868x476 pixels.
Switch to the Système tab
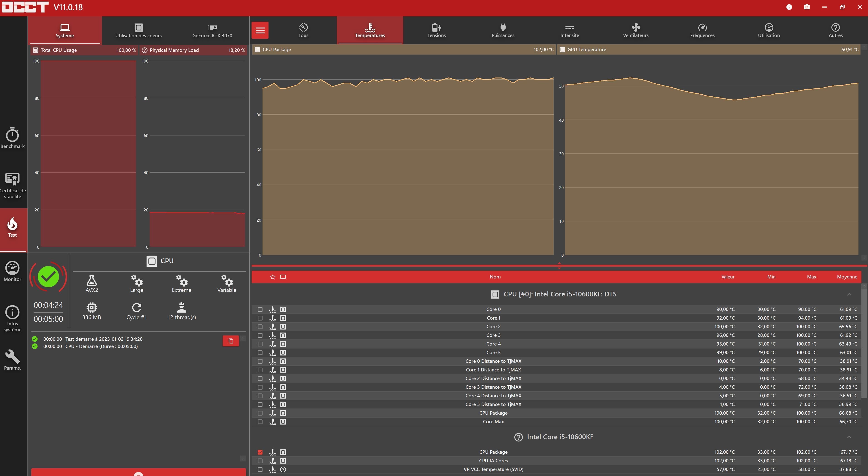click(65, 30)
